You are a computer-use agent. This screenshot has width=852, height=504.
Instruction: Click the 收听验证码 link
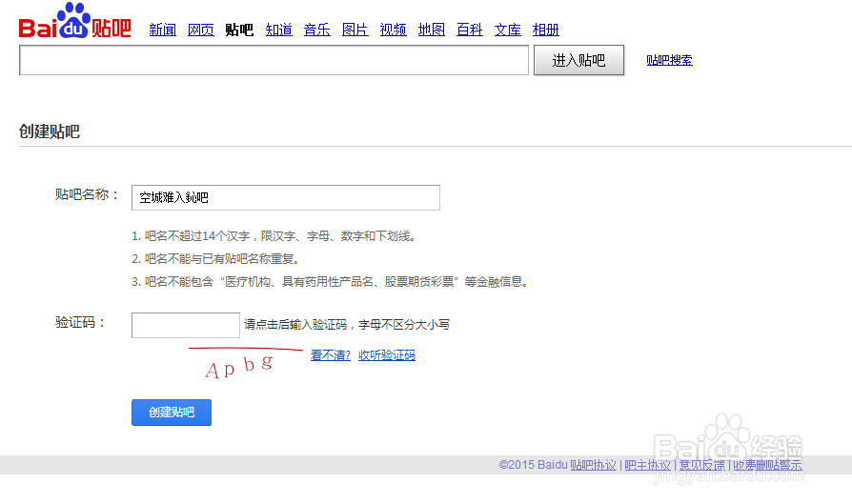point(387,355)
